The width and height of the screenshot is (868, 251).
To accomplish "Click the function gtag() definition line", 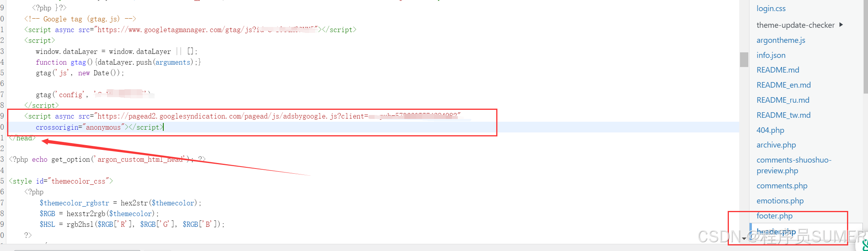I will (x=118, y=62).
